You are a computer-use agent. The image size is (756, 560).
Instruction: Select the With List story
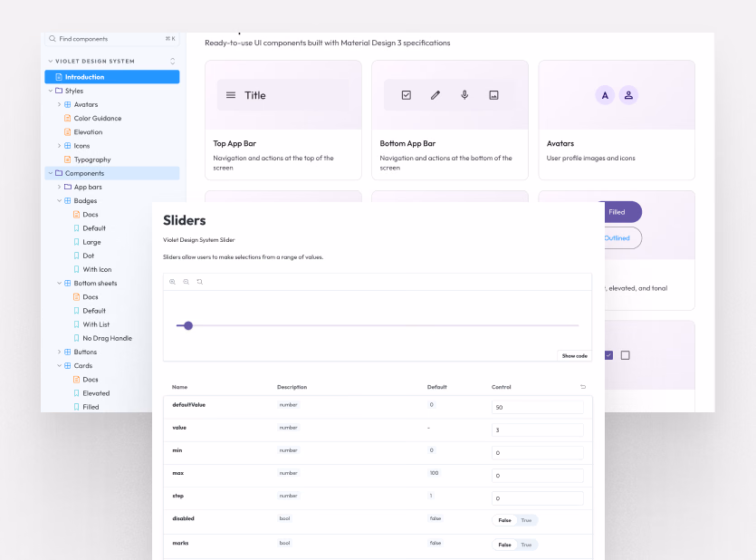click(91, 324)
